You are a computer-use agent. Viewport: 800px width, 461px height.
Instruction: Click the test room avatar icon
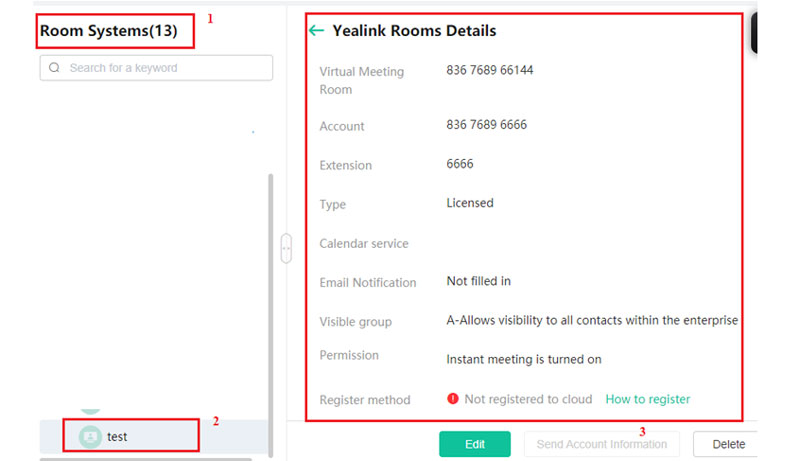point(90,436)
